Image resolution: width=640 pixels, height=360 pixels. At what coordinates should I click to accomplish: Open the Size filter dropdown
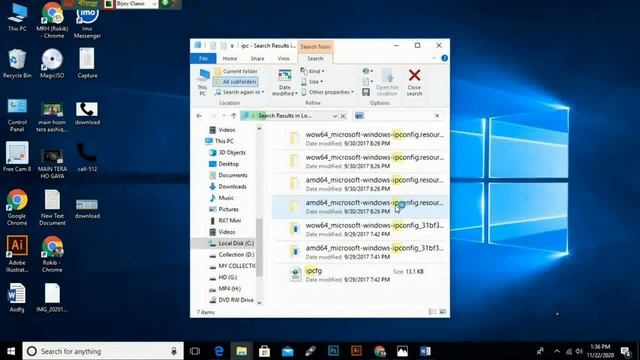(312, 82)
